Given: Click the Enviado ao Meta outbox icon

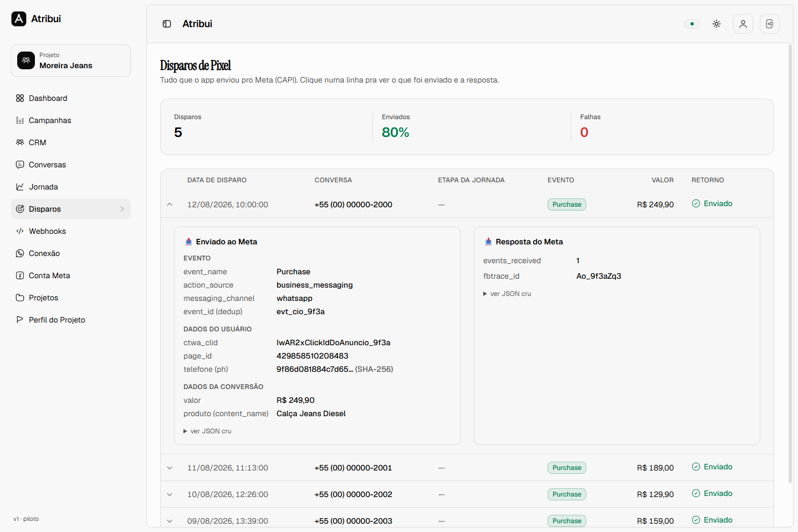Looking at the screenshot, I should pyautogui.click(x=188, y=242).
